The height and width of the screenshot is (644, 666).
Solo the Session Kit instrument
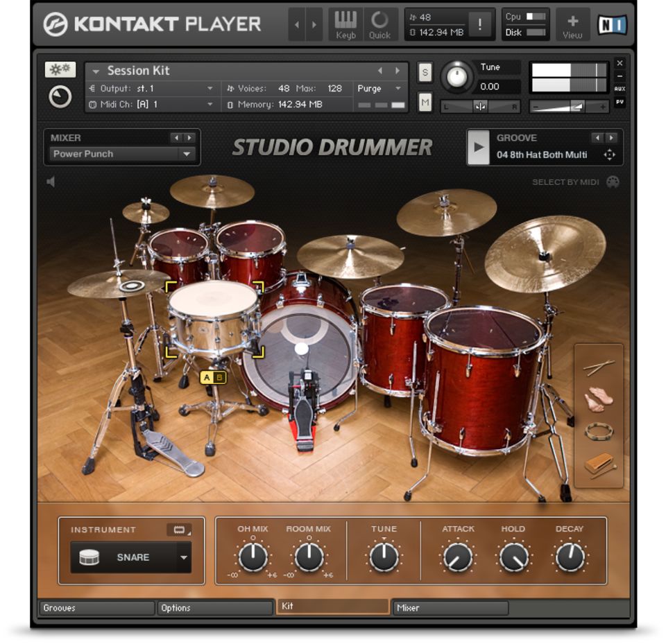(425, 72)
